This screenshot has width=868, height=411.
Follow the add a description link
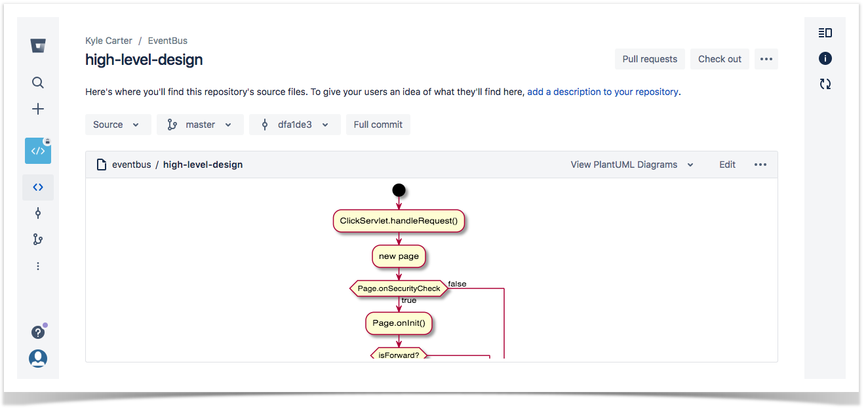pos(602,92)
